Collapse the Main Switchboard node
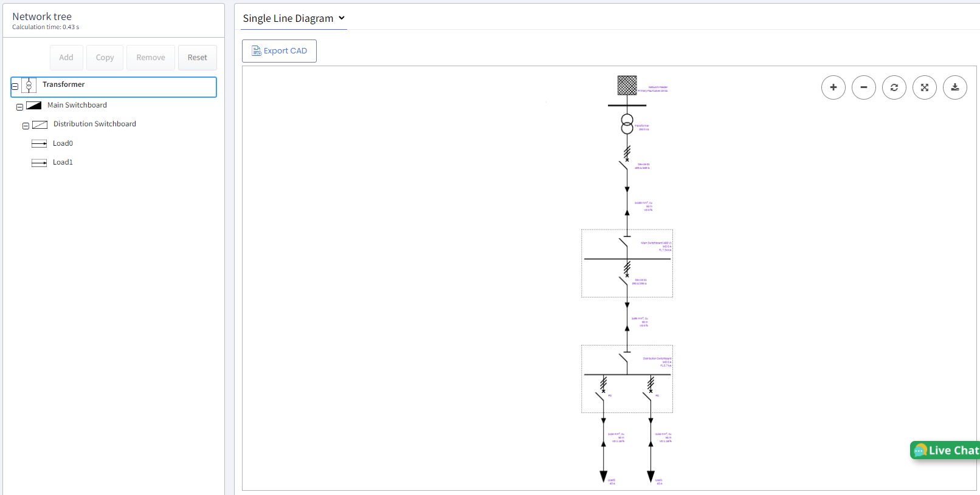The width and height of the screenshot is (980, 495). coord(19,107)
